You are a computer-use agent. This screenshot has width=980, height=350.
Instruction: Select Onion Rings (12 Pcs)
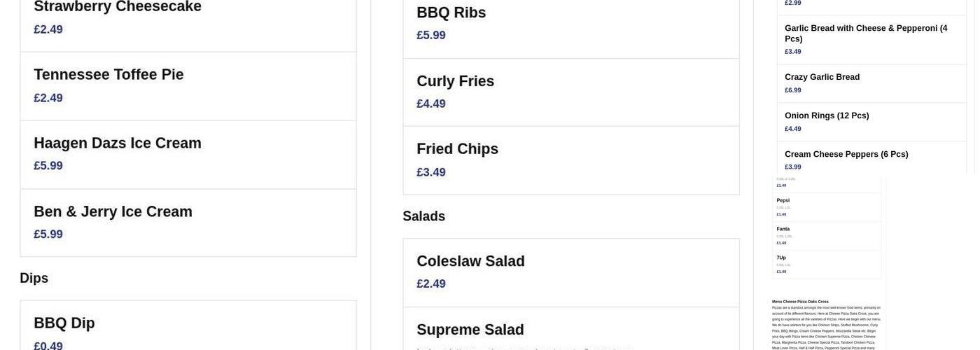tap(827, 115)
